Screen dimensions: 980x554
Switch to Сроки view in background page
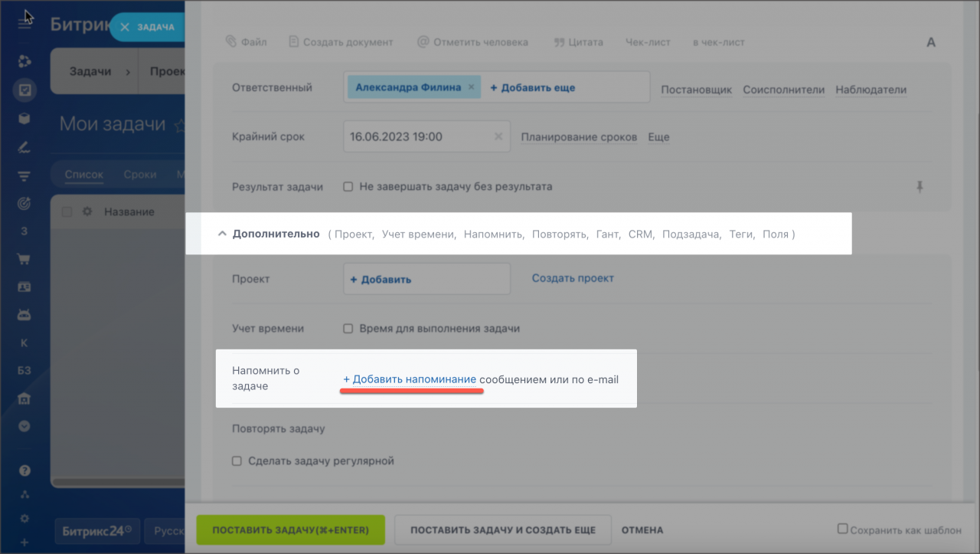(x=140, y=175)
